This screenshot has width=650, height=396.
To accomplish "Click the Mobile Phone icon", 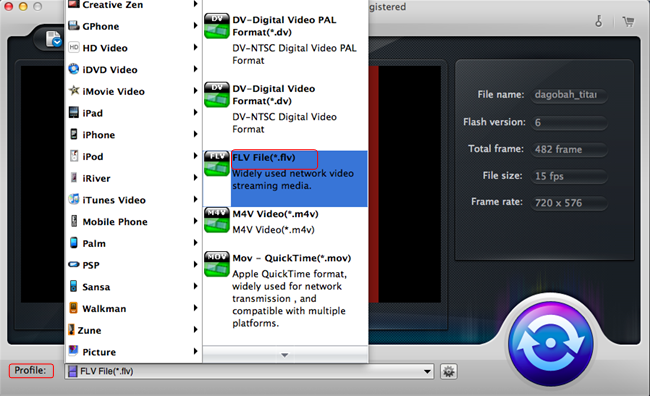I will (x=74, y=221).
